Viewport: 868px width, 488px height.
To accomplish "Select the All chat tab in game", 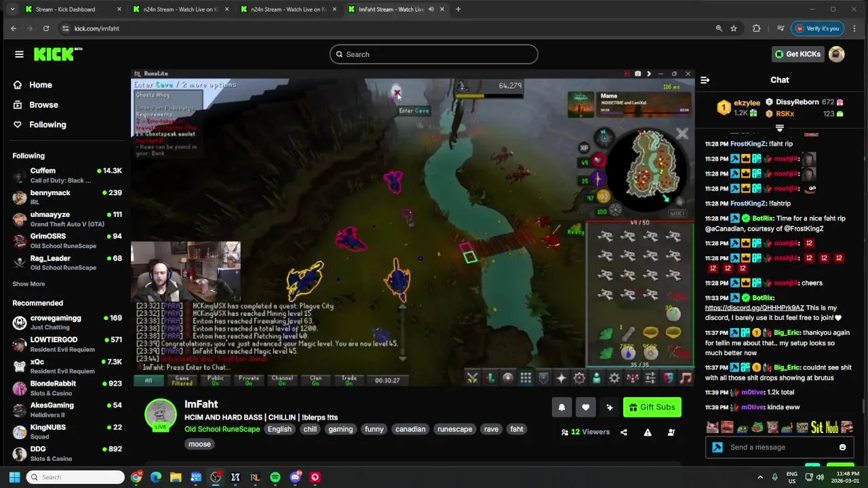I will 149,380.
